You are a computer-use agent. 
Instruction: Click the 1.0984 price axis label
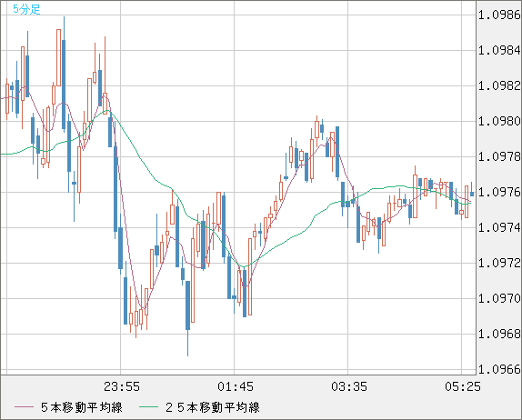click(x=499, y=51)
